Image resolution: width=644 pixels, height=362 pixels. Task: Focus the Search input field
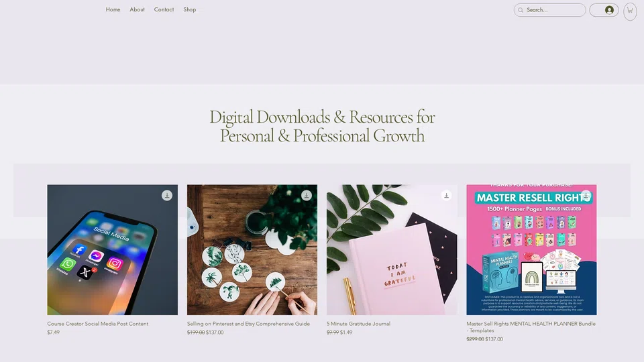(550, 10)
